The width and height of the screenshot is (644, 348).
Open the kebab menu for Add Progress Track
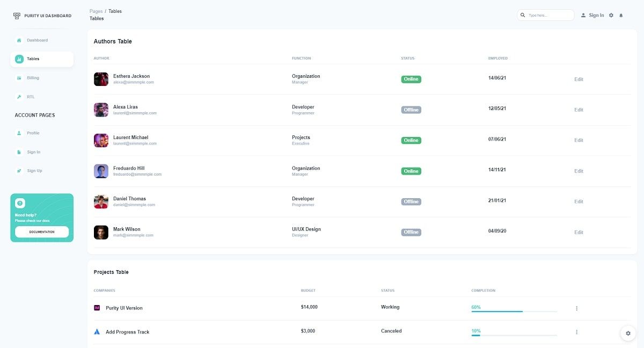click(577, 332)
